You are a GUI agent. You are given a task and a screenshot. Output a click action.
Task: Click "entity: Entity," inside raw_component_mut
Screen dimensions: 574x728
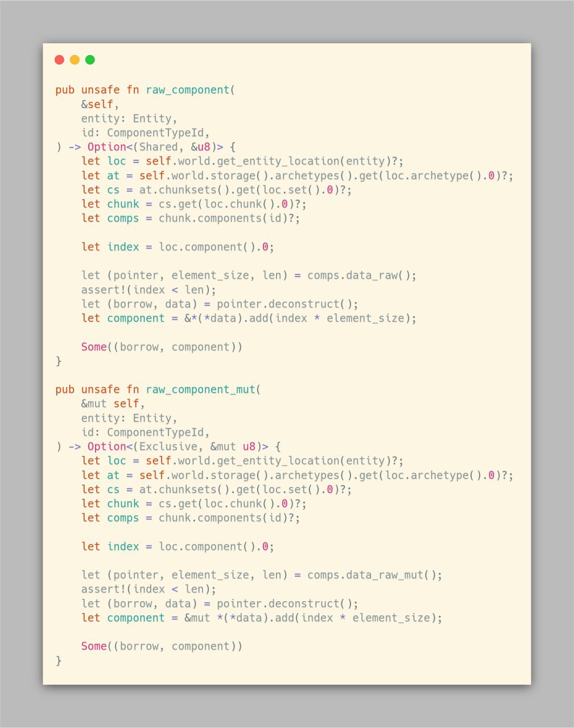129,419
